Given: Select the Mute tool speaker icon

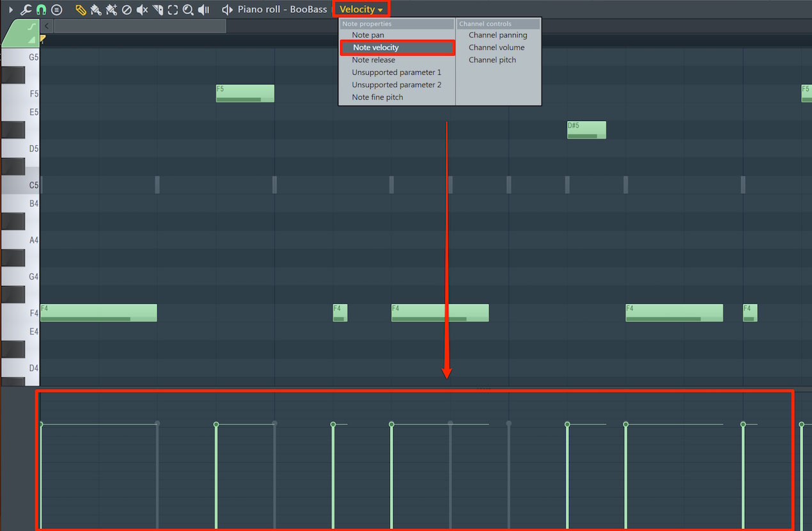Looking at the screenshot, I should click(142, 10).
